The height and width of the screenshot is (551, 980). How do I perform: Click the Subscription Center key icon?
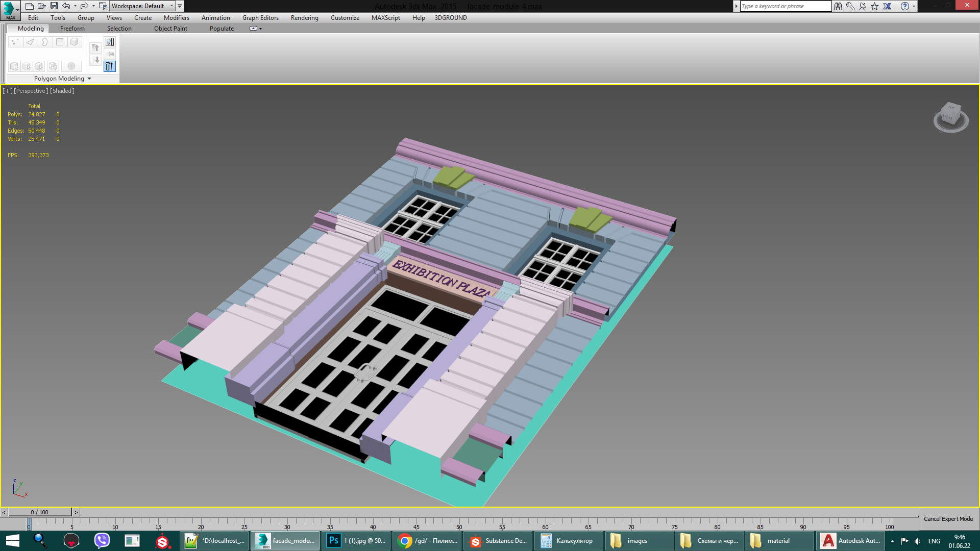[x=850, y=6]
